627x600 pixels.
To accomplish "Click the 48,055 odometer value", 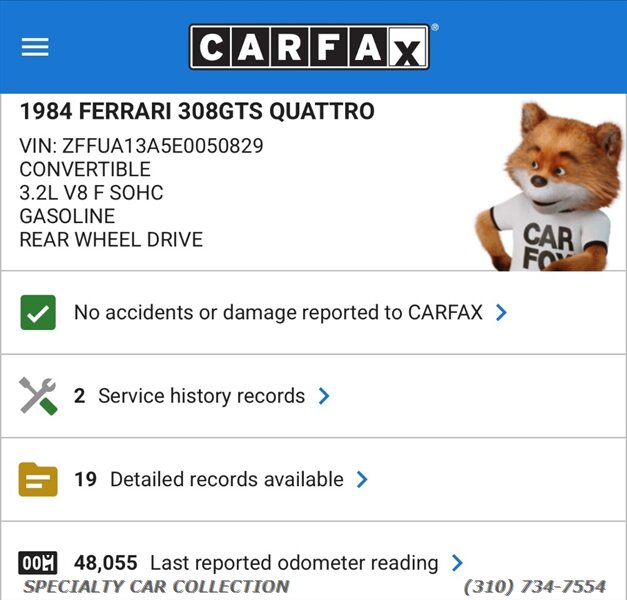I will tap(106, 563).
